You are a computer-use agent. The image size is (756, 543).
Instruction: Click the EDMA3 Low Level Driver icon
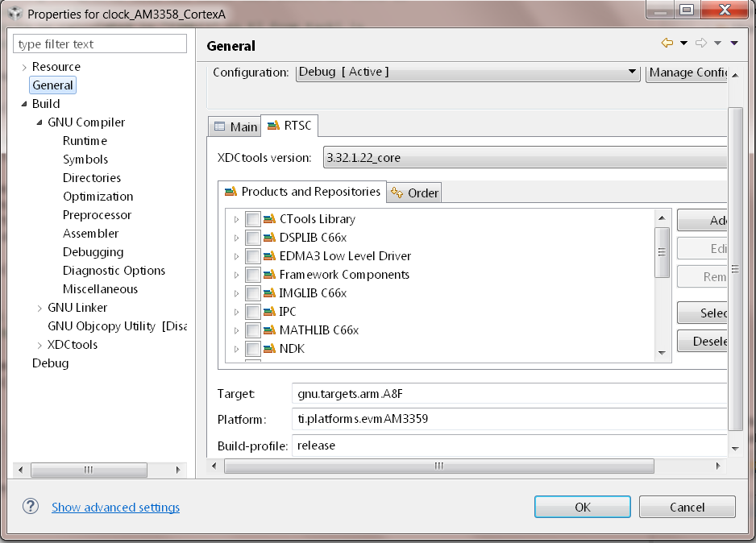(x=269, y=256)
